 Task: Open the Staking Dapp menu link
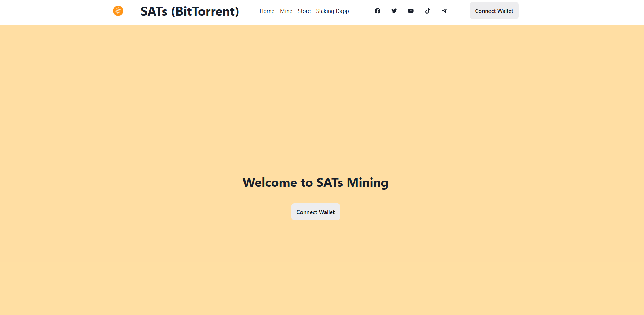(332, 11)
